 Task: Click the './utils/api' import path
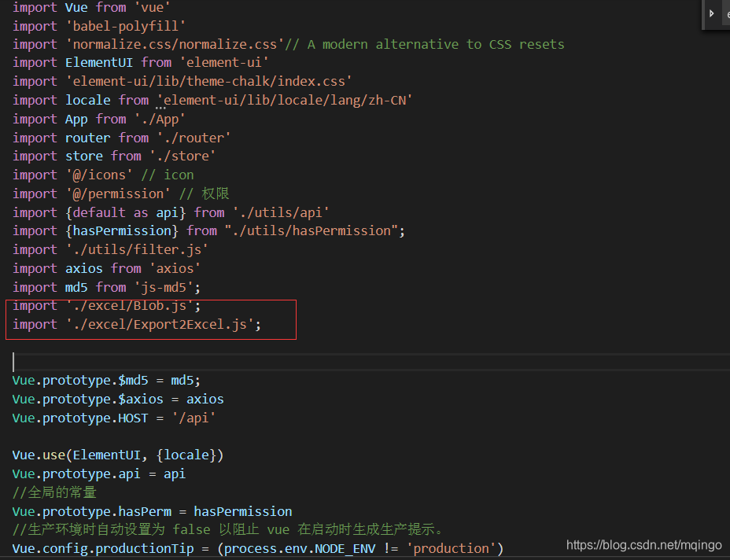[281, 212]
